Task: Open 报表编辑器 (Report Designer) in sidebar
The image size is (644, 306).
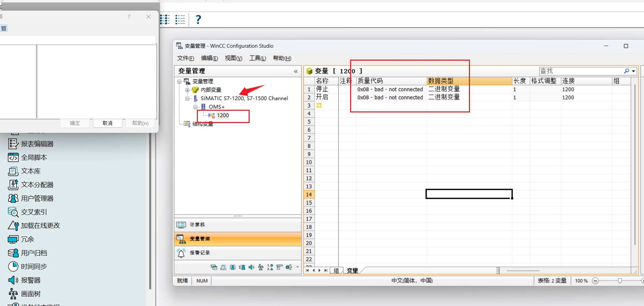Action: click(37, 144)
